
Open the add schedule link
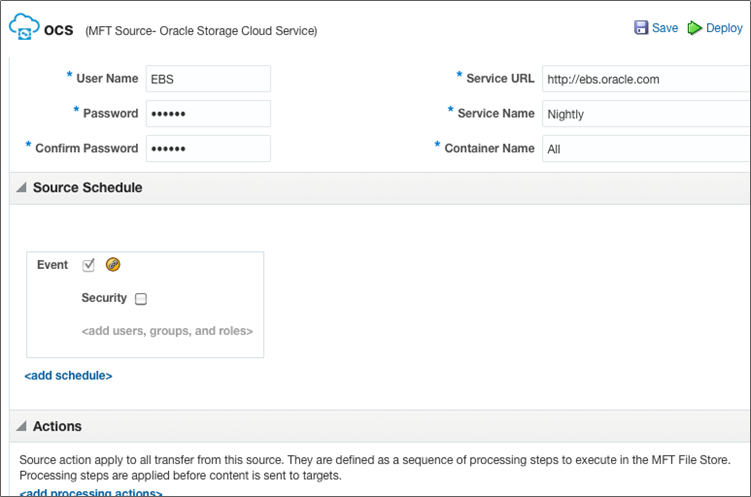coord(68,375)
